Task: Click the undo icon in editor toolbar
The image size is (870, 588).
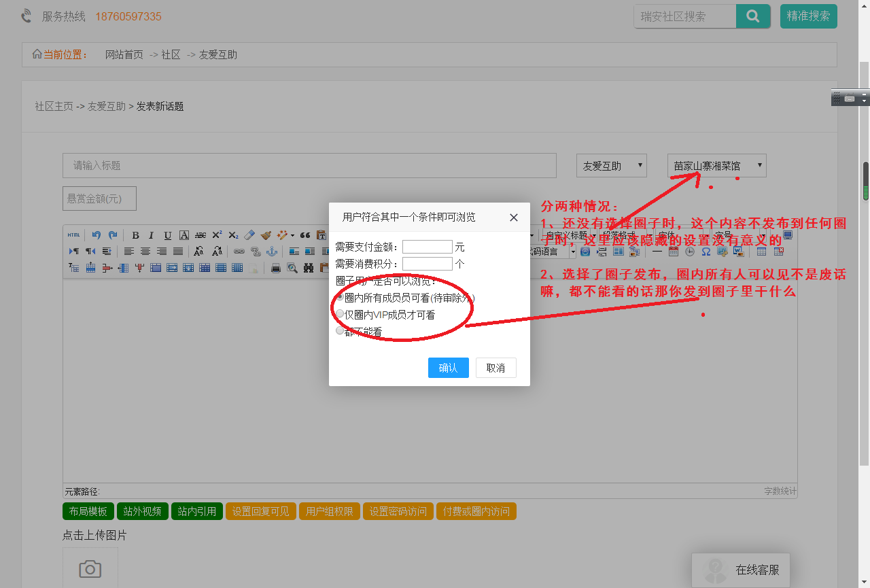Action: tap(96, 235)
